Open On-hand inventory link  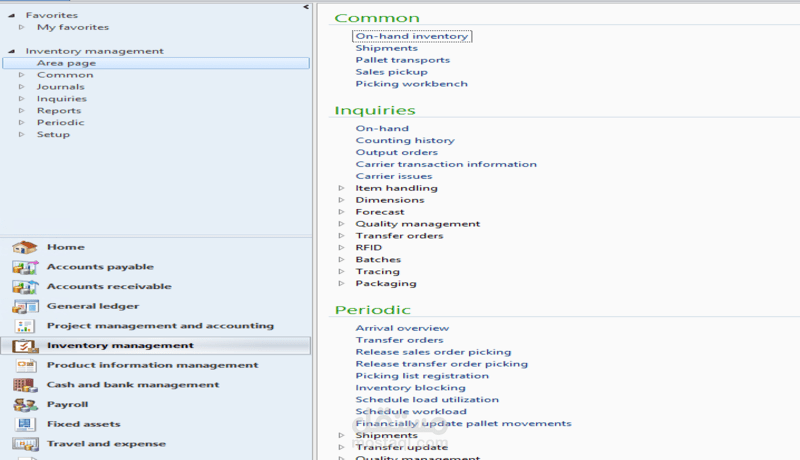412,36
